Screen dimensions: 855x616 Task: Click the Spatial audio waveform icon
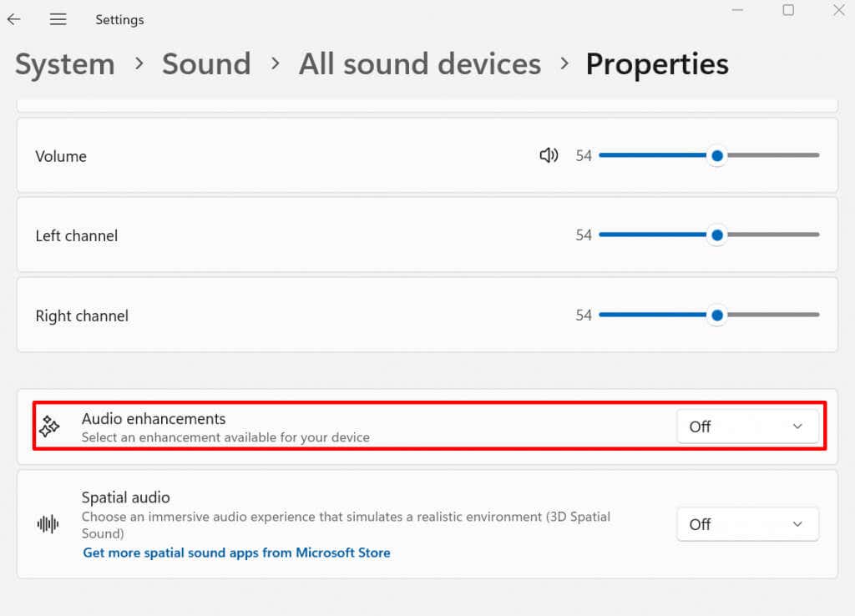point(48,524)
